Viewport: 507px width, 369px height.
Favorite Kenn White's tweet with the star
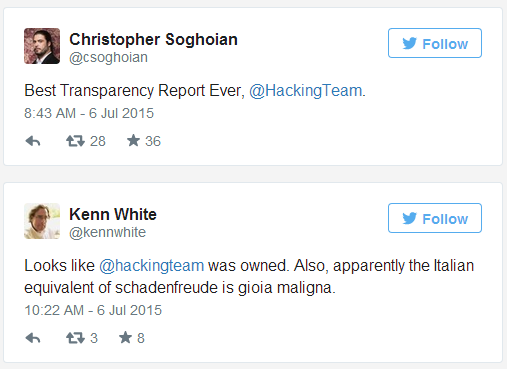[125, 337]
